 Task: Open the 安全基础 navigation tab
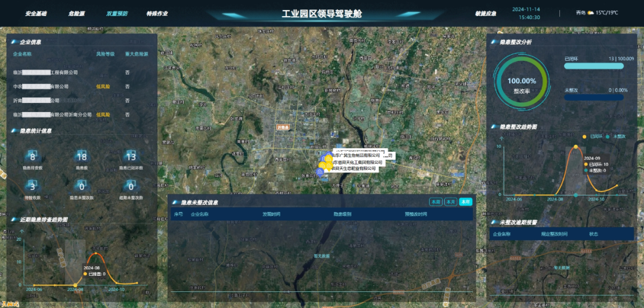click(36, 13)
